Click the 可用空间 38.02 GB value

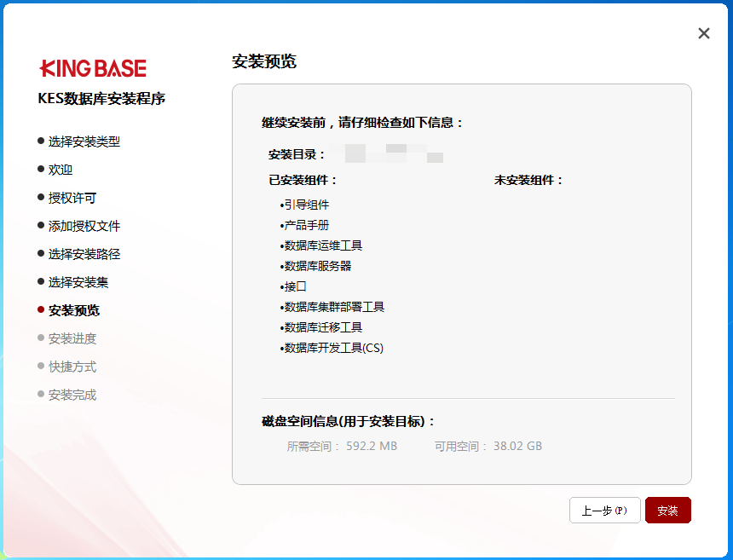pyautogui.click(x=488, y=447)
